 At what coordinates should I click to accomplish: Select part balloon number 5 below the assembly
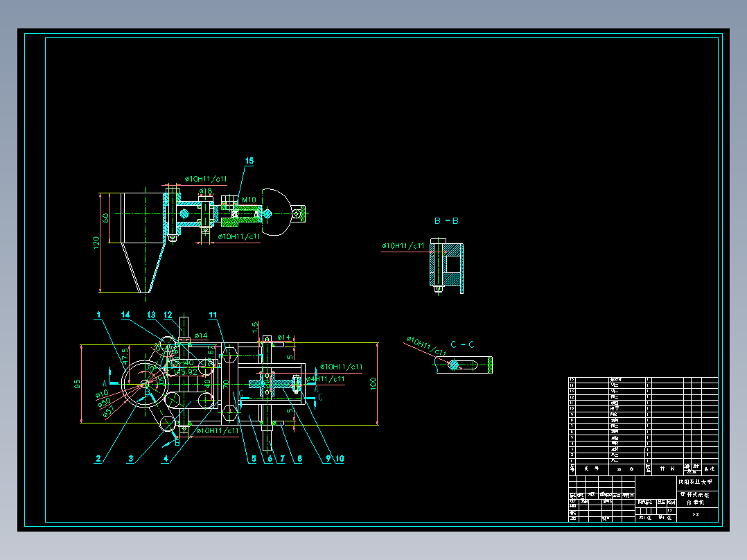(253, 457)
